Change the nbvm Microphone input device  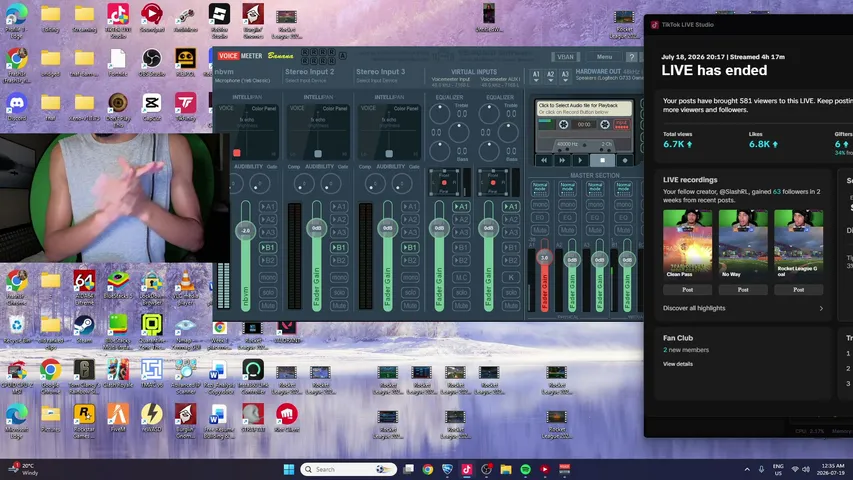(x=243, y=81)
